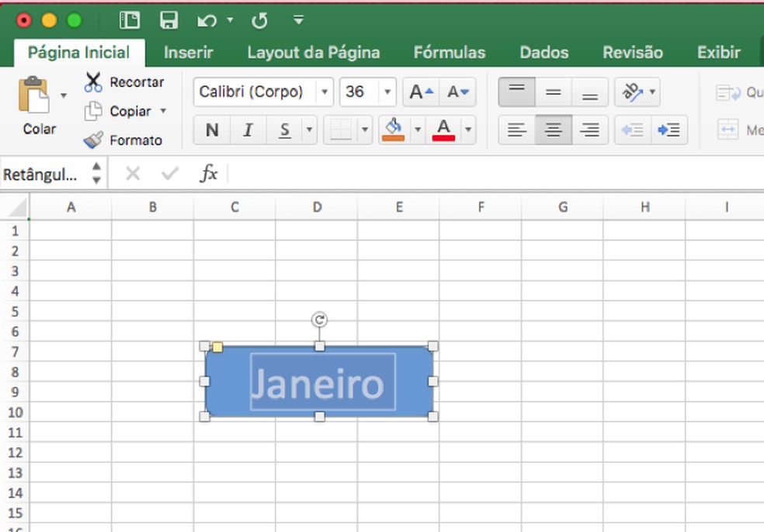Open the Inserir tab

[189, 53]
